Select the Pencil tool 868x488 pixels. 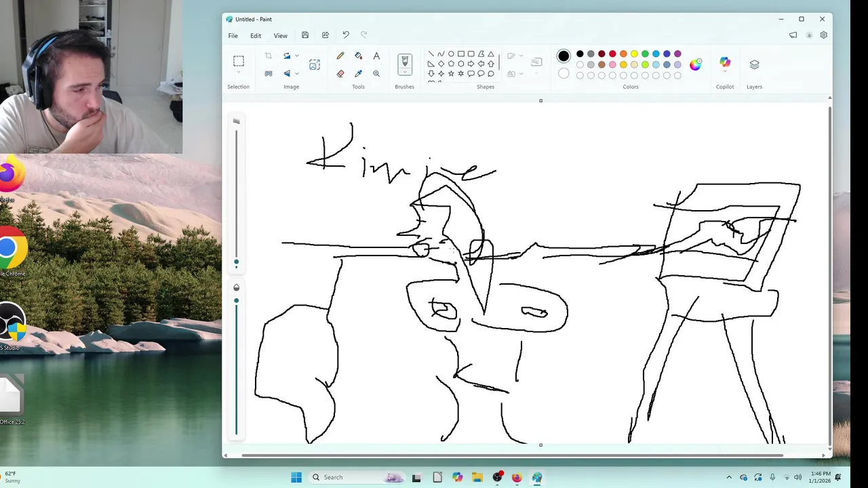click(x=340, y=56)
